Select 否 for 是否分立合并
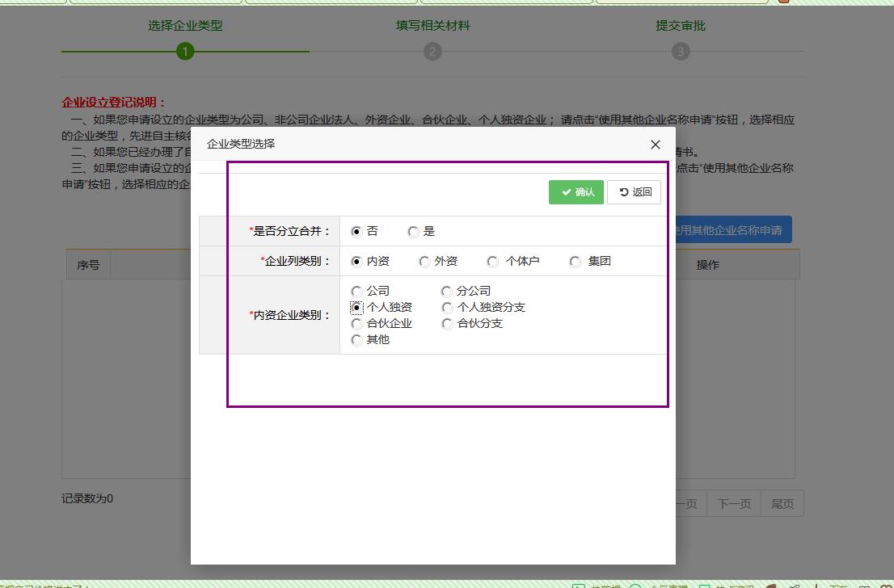The width and height of the screenshot is (894, 588). [x=356, y=232]
